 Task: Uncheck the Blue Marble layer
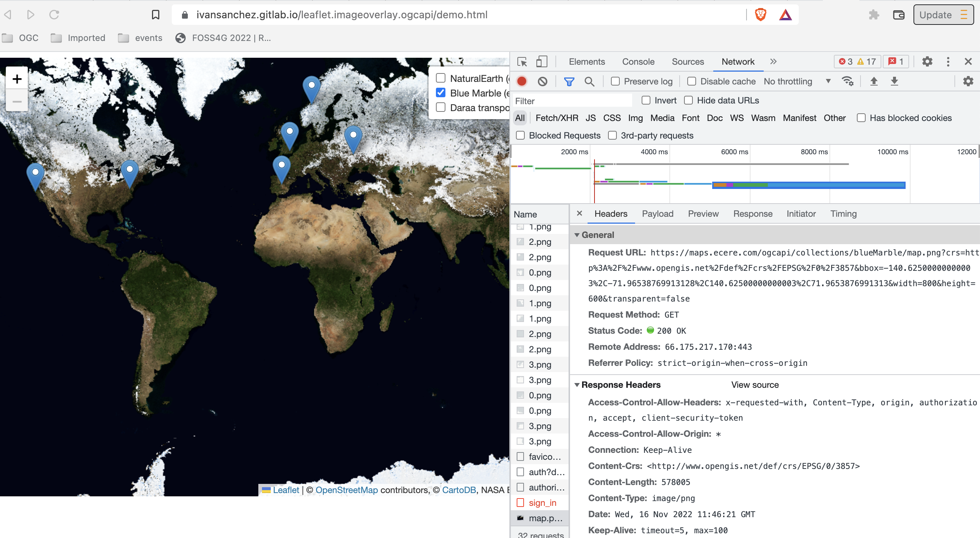click(x=441, y=93)
